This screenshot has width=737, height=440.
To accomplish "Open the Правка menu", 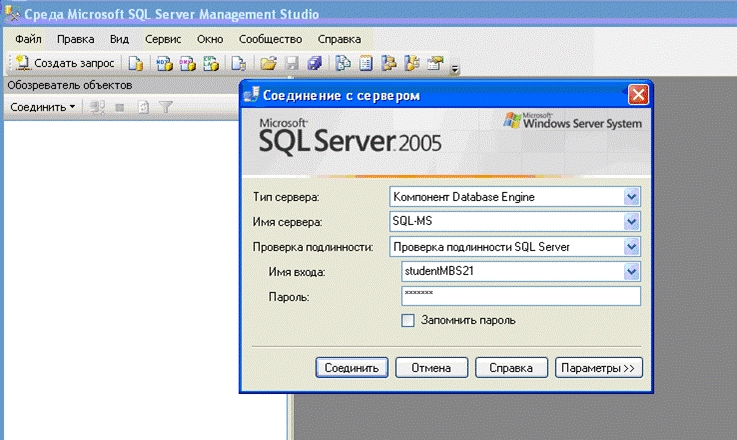I will (76, 39).
